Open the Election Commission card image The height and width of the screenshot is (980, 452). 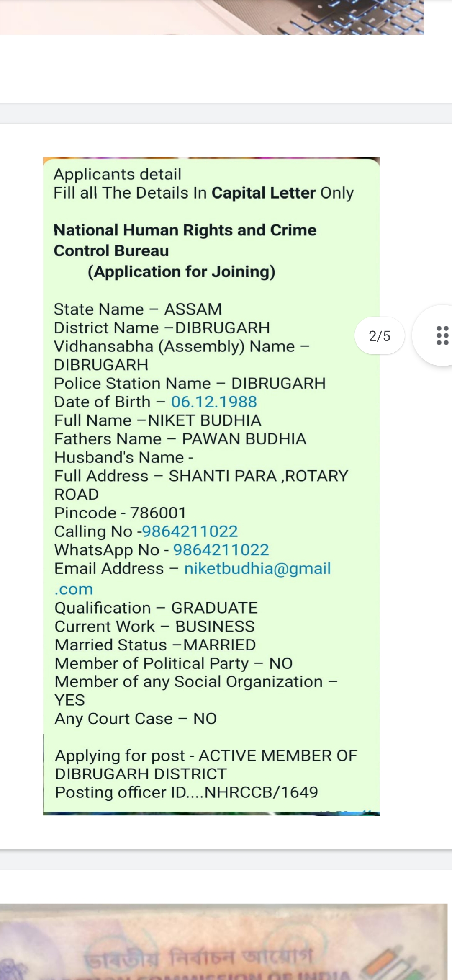[x=223, y=942]
